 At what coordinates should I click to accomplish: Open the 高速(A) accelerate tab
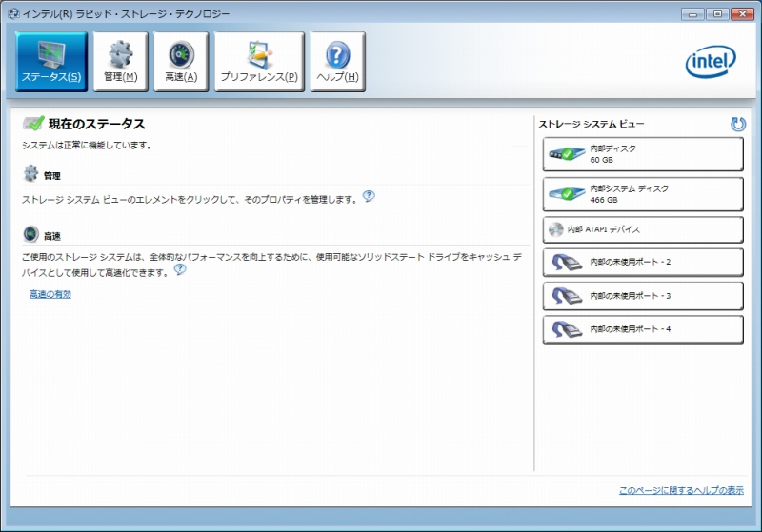pos(181,62)
